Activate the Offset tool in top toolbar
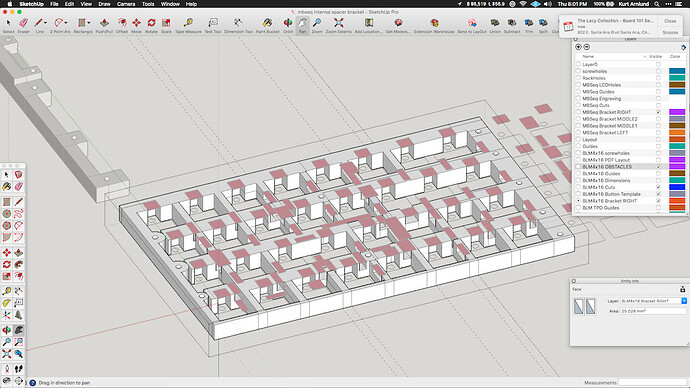This screenshot has width=690, height=388. [122, 26]
